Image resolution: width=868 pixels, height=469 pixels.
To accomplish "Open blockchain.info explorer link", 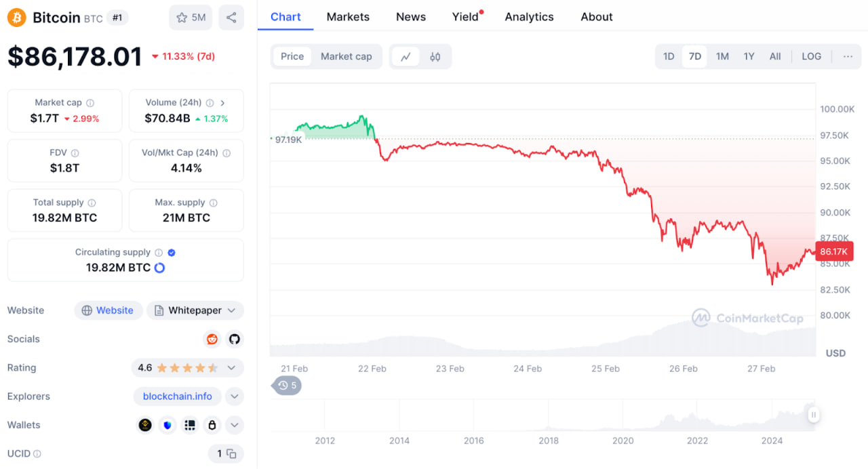I will (178, 396).
